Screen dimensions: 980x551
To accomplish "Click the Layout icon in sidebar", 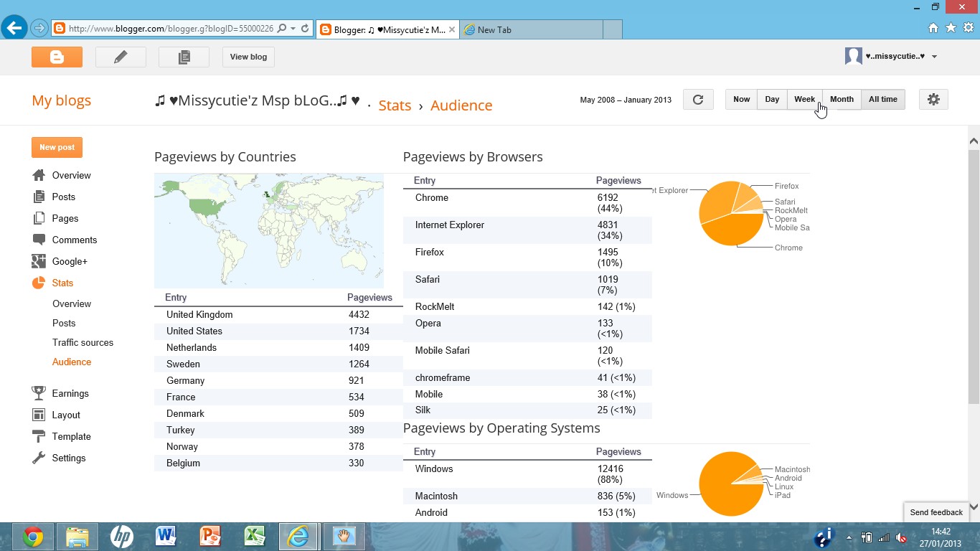I will [39, 415].
